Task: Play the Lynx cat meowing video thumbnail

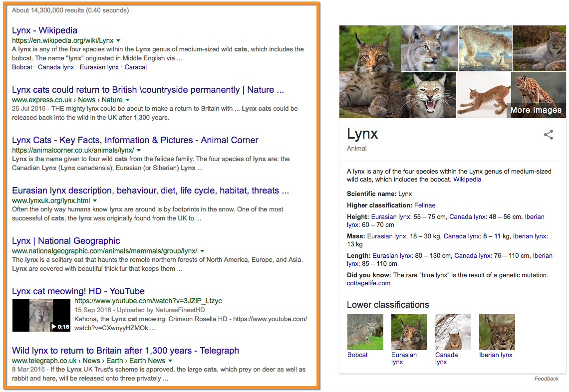Action: tap(41, 315)
